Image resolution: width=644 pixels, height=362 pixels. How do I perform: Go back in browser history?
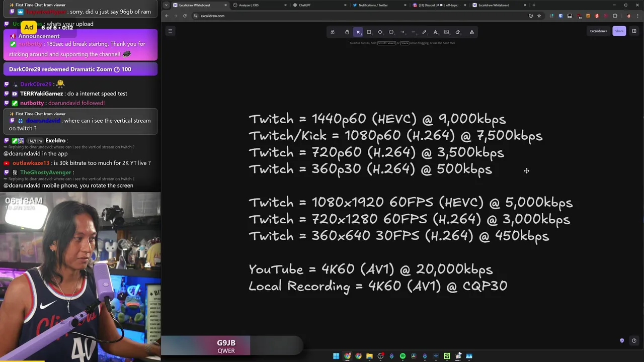[168, 16]
